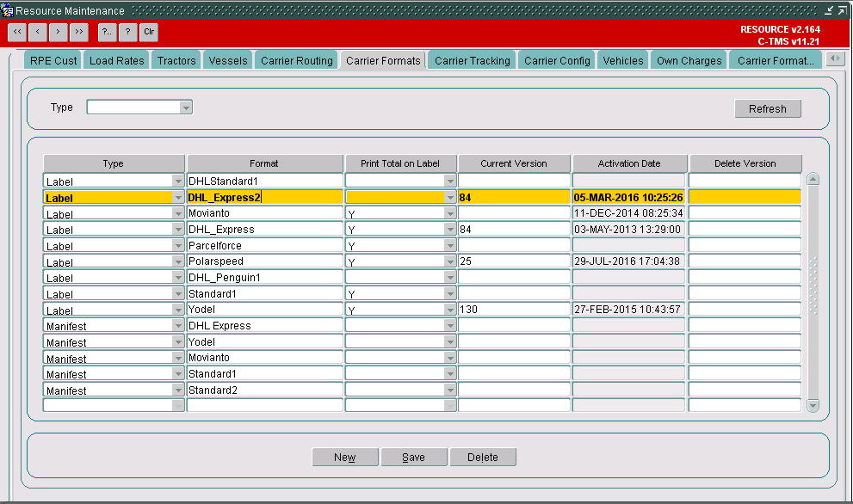Open Type dropdown for DHL Express Manifest row
Viewport: 853px width, 504px height.
(178, 326)
